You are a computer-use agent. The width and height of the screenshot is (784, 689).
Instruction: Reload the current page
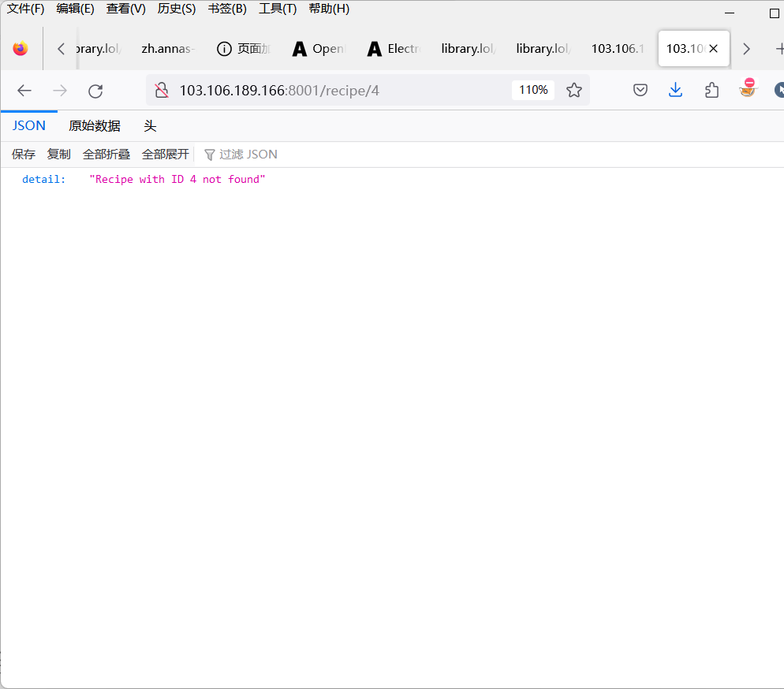[x=95, y=91]
